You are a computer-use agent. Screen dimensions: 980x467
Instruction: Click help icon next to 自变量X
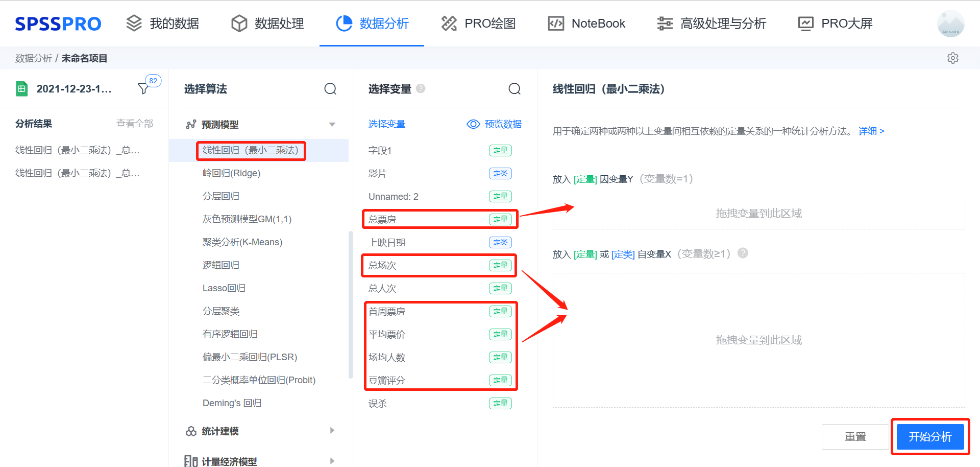(x=743, y=253)
